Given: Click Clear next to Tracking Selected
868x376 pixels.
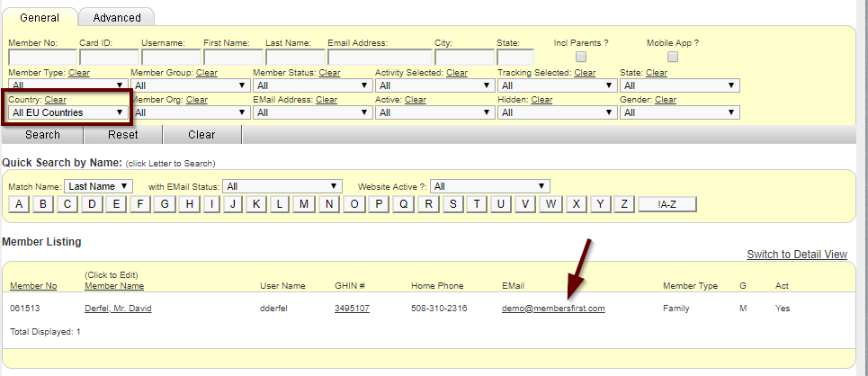Looking at the screenshot, I should pyautogui.click(x=585, y=73).
